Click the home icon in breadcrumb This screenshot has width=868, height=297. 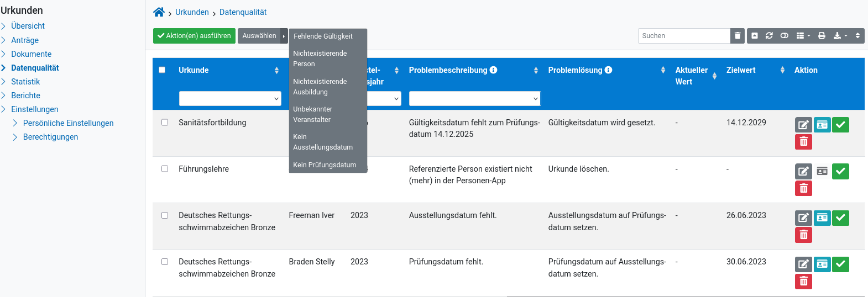pyautogui.click(x=159, y=12)
